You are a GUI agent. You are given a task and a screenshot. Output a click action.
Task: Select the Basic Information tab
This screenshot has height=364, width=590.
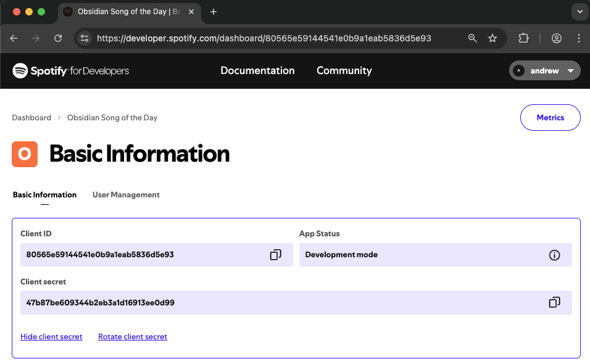click(45, 195)
